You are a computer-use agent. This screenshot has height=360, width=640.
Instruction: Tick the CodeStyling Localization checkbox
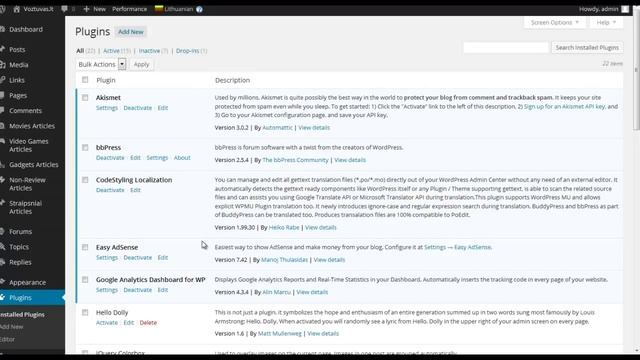(85, 180)
